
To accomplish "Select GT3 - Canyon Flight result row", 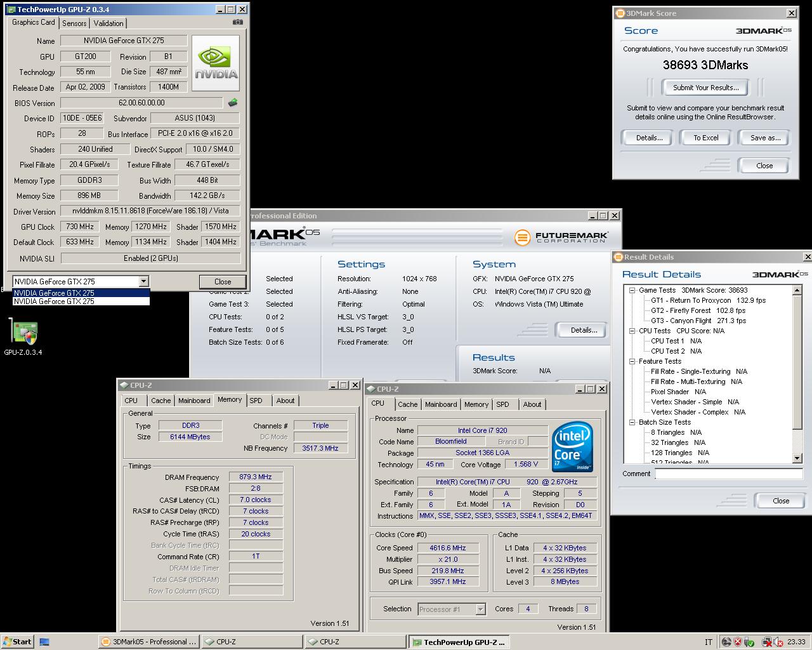I will coord(698,321).
